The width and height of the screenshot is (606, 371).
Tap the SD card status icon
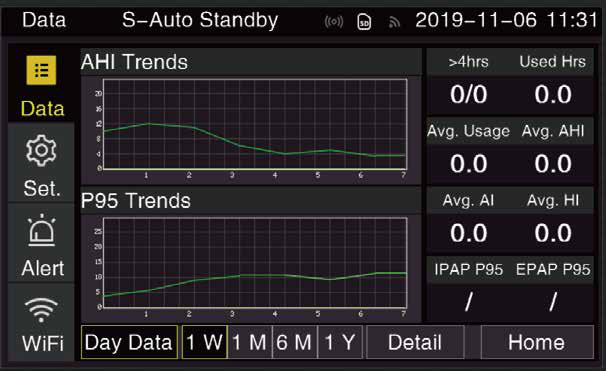[x=364, y=22]
